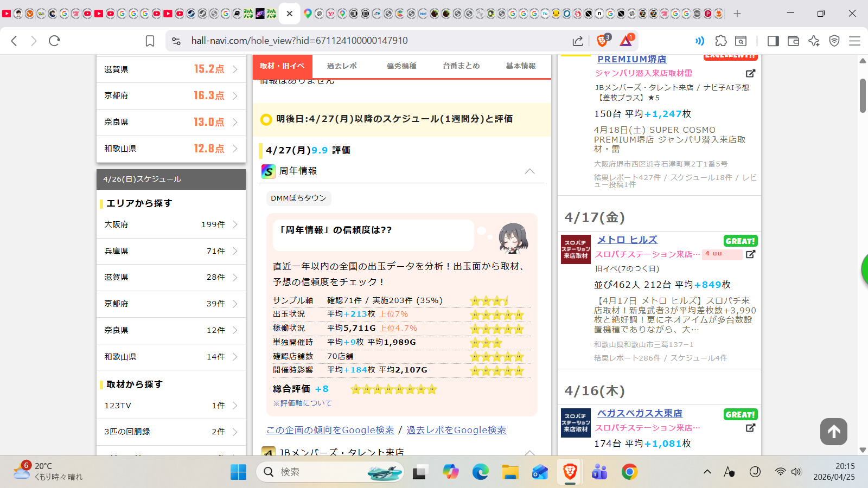
Task: Click the share page icon in address bar
Action: point(578,41)
